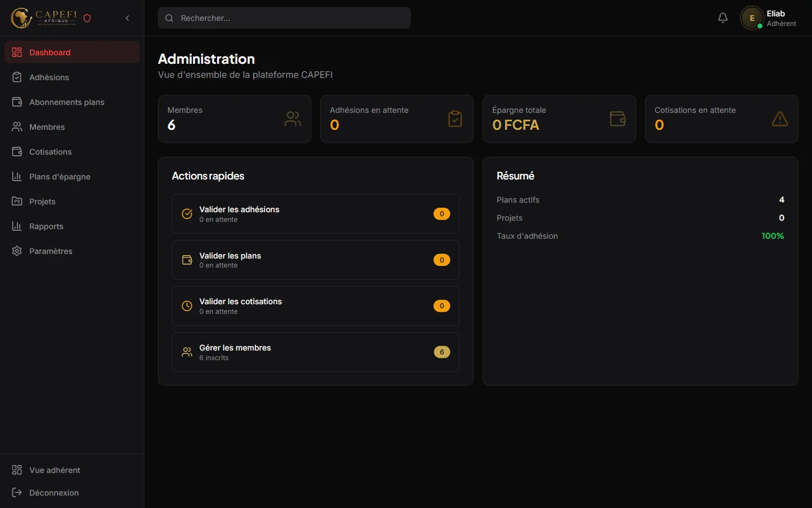Click the Adhérent role under Eliab

(781, 24)
